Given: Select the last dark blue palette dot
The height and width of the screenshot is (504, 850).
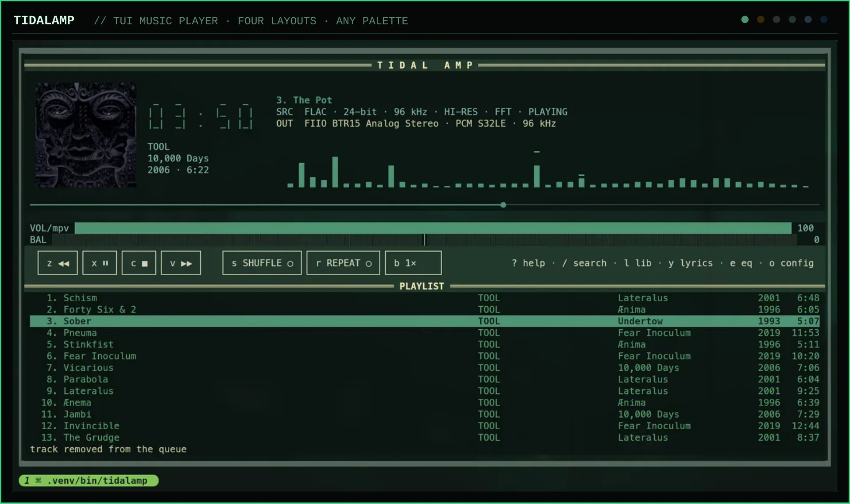Looking at the screenshot, I should (824, 19).
